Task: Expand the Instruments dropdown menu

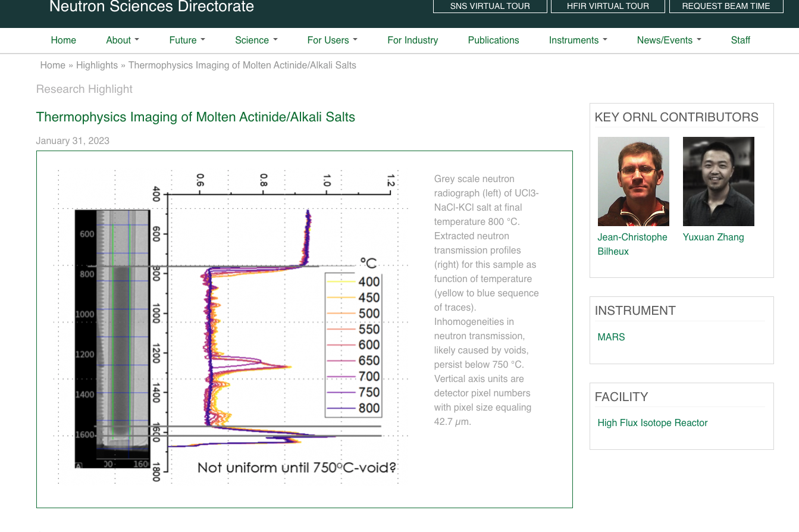Action: (x=578, y=40)
